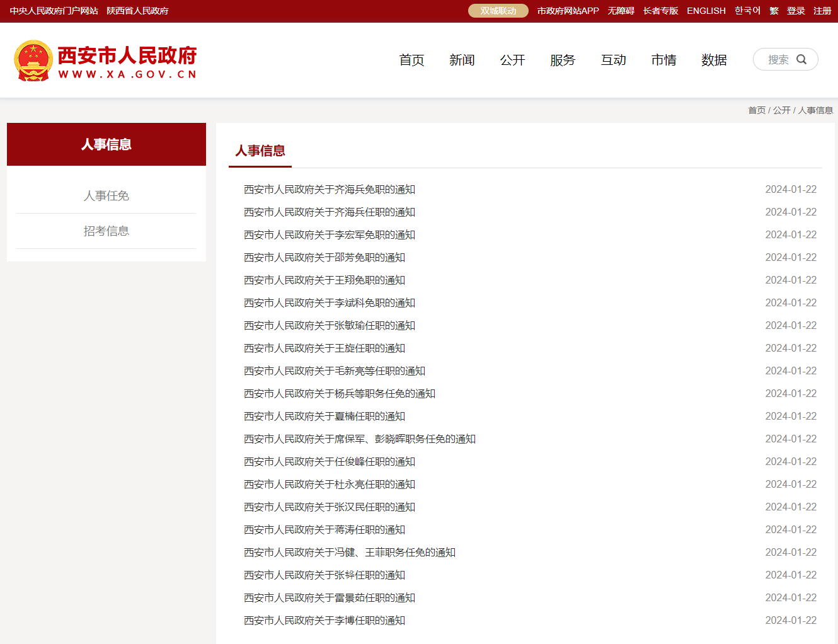Switch to Korean language version
This screenshot has width=838, height=644.
(x=747, y=11)
